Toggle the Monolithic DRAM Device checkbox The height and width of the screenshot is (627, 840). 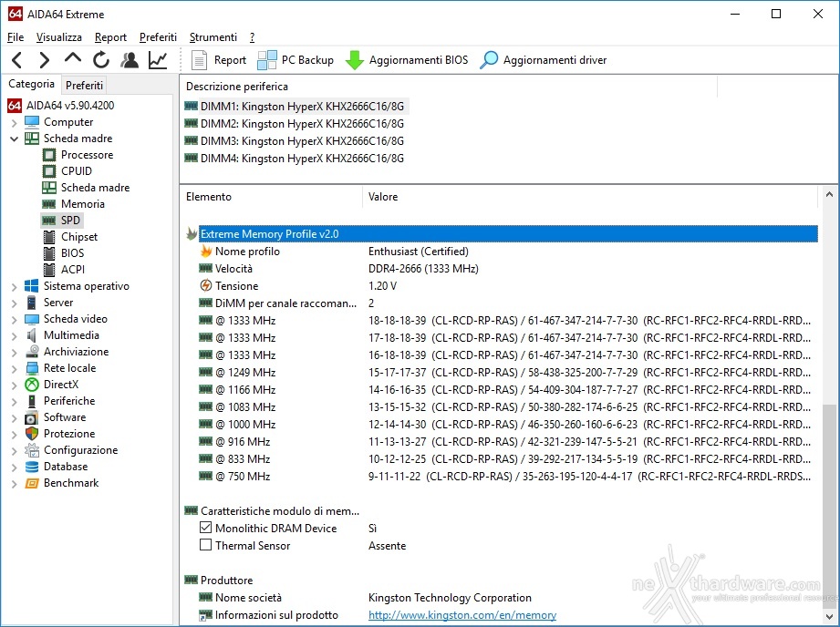(206, 528)
